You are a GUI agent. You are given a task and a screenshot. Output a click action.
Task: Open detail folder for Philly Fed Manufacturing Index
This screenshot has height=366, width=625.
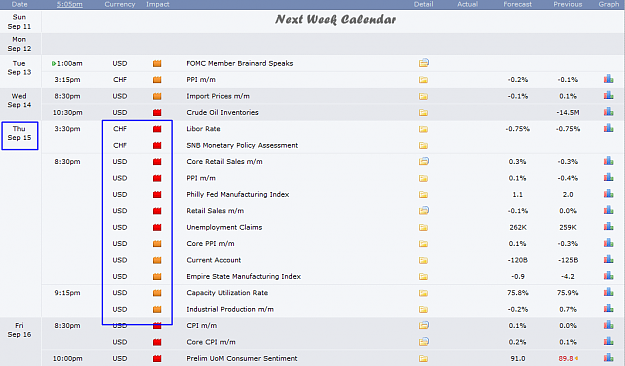tap(423, 195)
